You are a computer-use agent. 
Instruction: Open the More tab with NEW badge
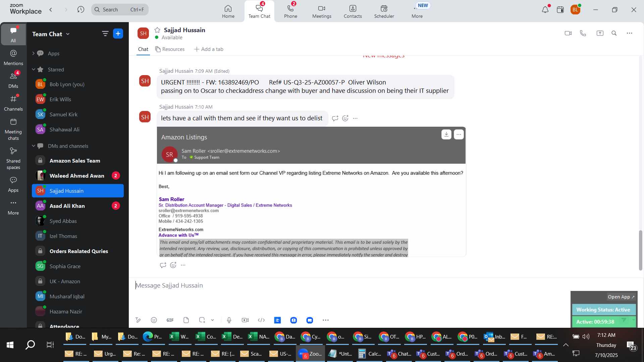pos(417,11)
